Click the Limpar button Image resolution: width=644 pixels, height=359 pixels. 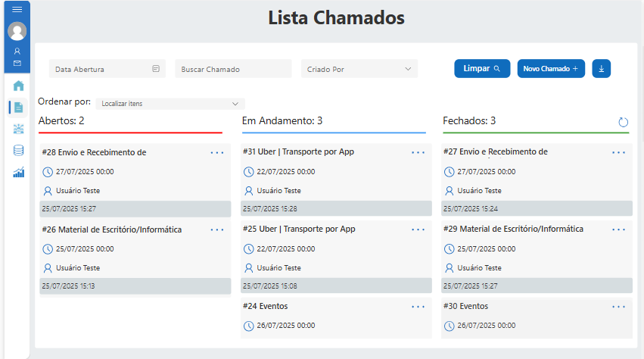(x=482, y=69)
